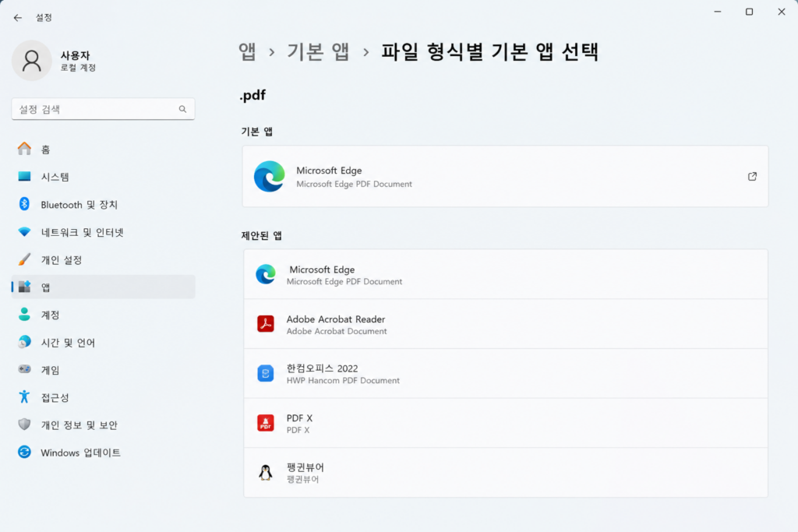
Task: Open 게임 settings
Action: [104, 370]
